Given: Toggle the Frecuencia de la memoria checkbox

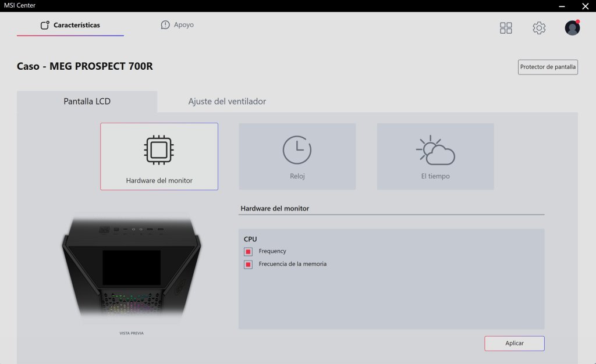Looking at the screenshot, I should 248,265.
